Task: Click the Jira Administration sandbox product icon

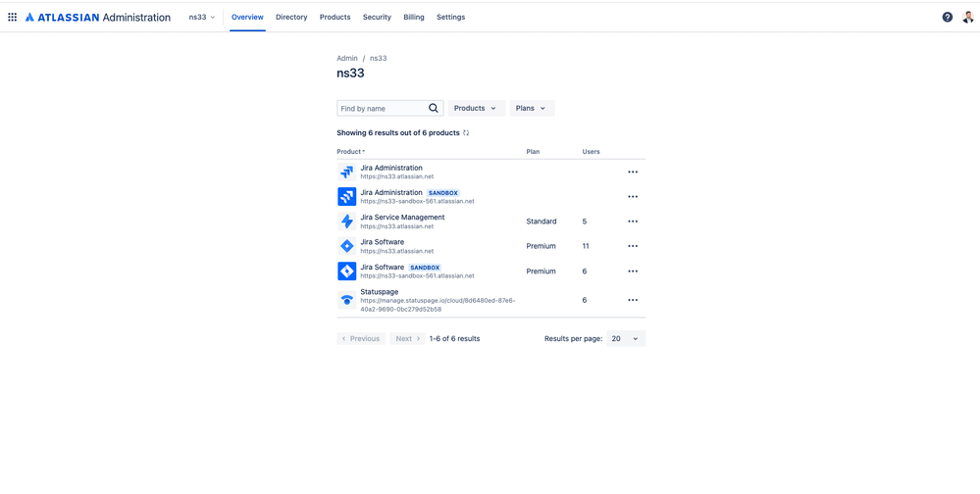Action: 347,197
